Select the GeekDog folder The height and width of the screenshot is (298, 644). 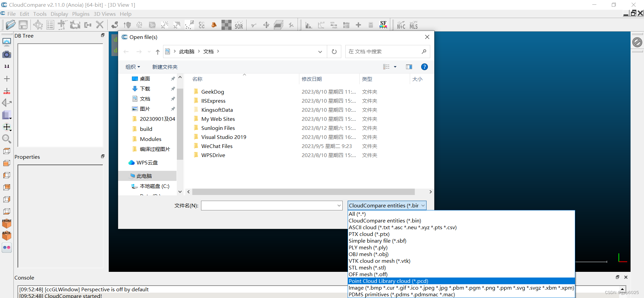point(212,92)
